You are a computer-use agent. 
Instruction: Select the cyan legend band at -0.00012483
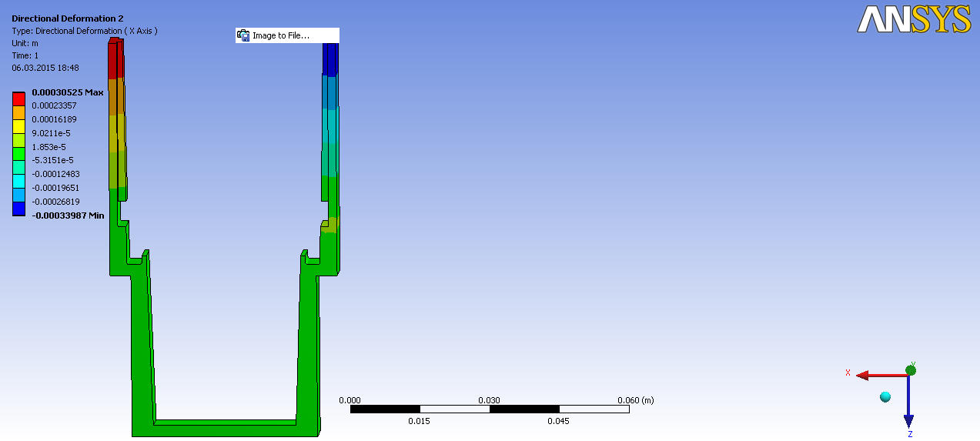click(x=18, y=181)
